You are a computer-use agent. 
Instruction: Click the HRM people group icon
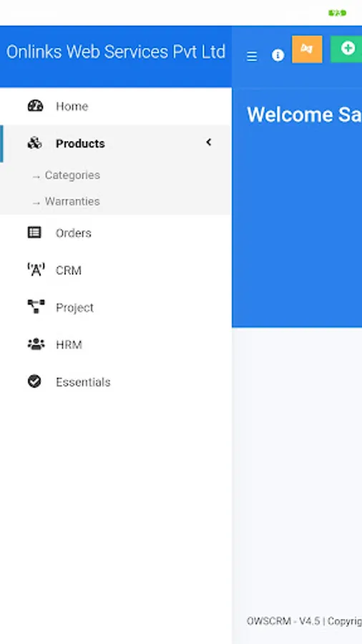point(36,344)
